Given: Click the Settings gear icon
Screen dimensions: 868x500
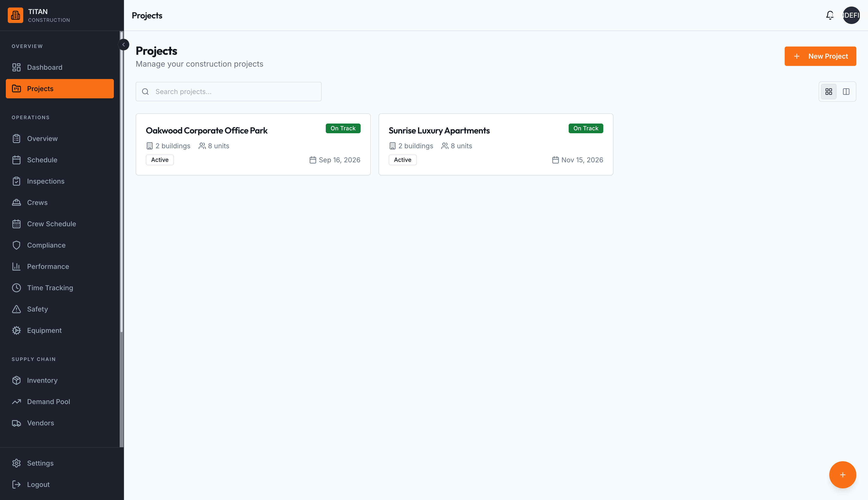Looking at the screenshot, I should 16,463.
